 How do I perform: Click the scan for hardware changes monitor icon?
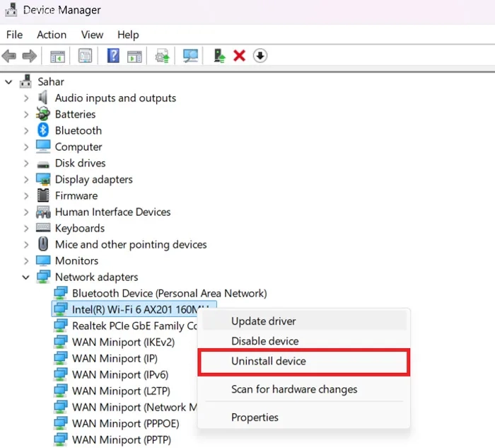(190, 55)
